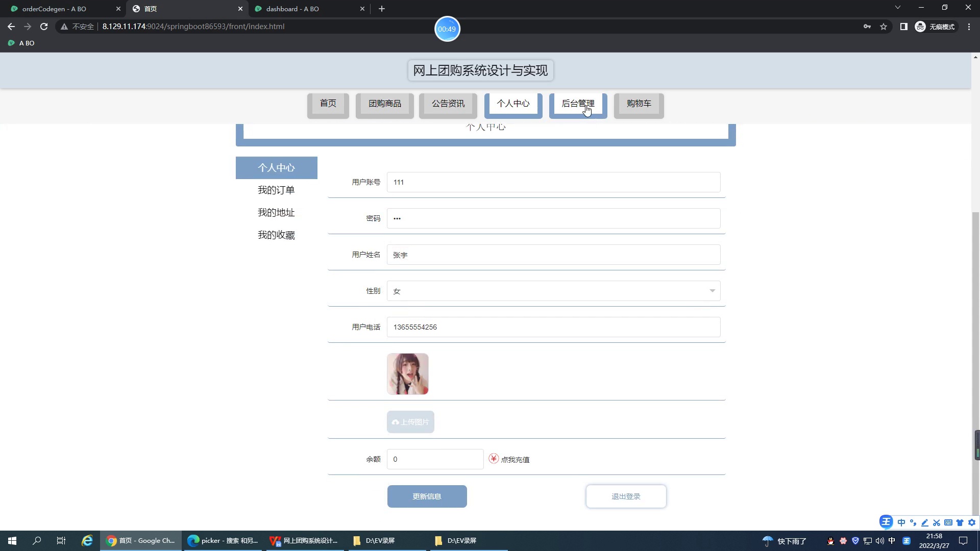The width and height of the screenshot is (980, 551).
Task: Select handwriting pencil on input toolbar
Action: 925,522
